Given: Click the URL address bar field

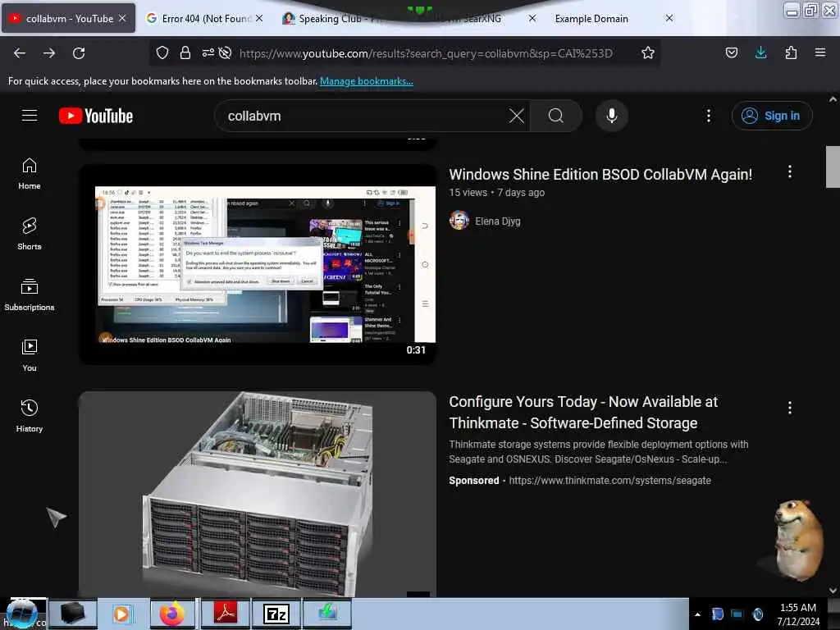Looking at the screenshot, I should (426, 52).
